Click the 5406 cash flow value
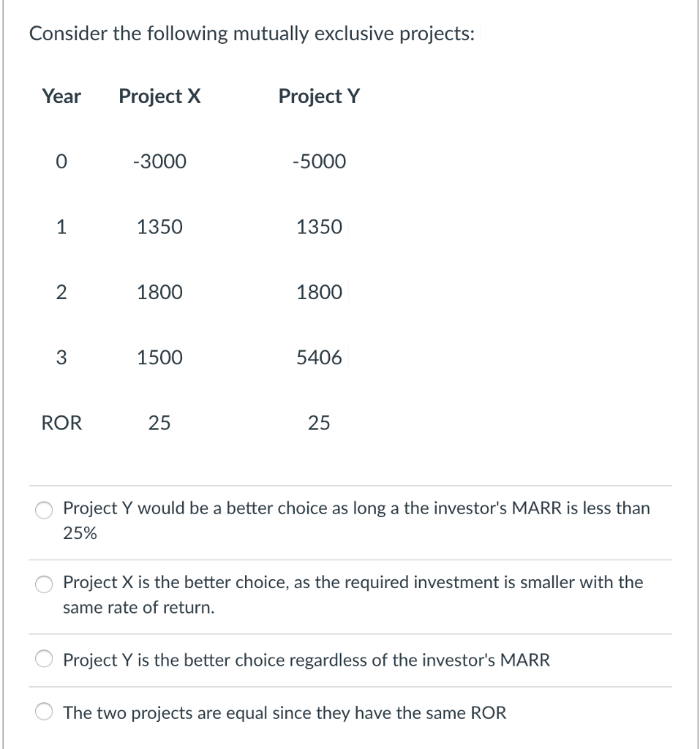The width and height of the screenshot is (700, 749). (x=319, y=357)
